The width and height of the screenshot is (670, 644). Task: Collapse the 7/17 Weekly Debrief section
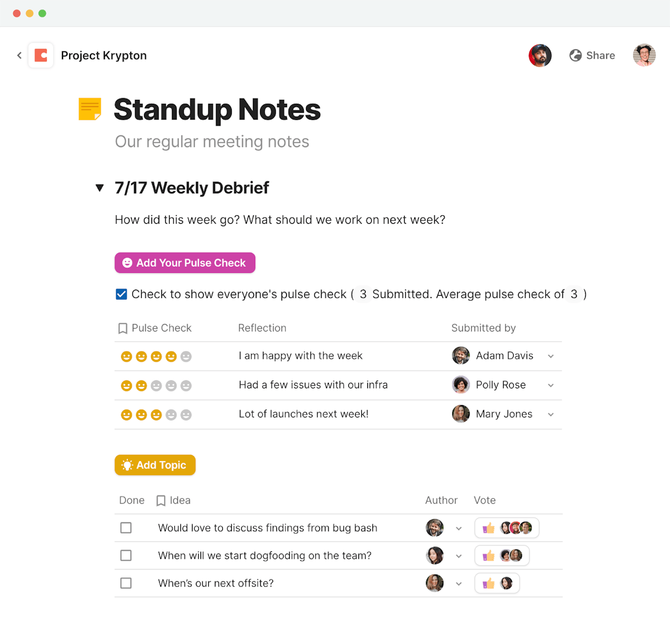point(99,188)
